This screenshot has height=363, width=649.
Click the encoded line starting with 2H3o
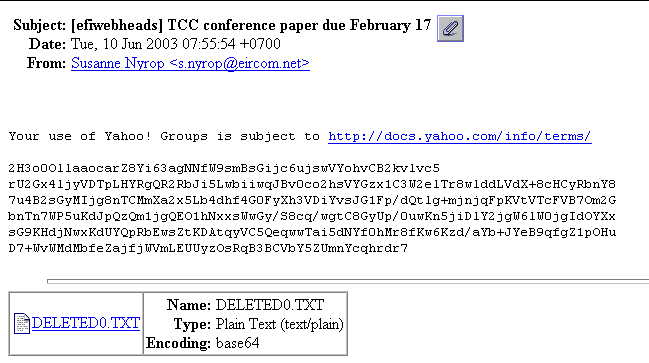[x=224, y=168]
